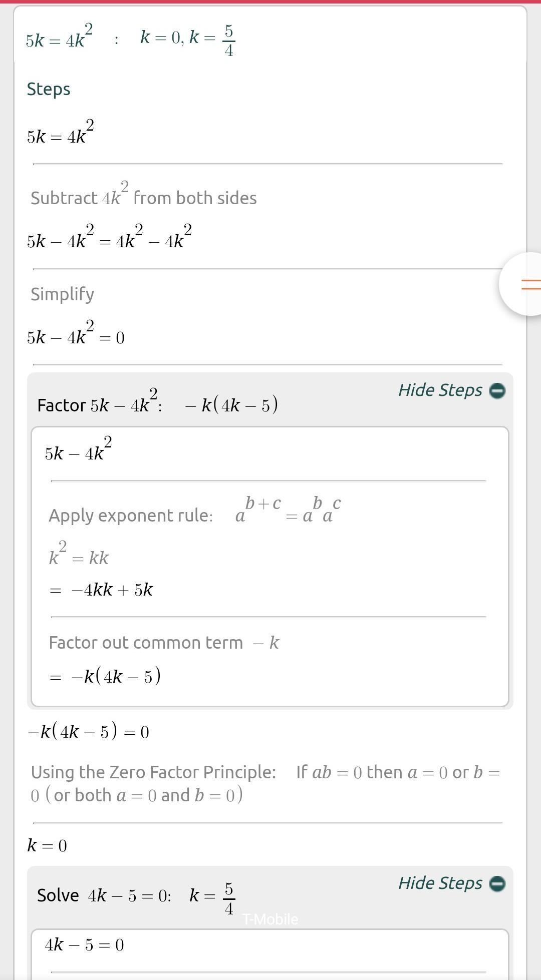Click minus icon in Factor section
Viewport: 541px width, 980px height.
click(x=497, y=390)
